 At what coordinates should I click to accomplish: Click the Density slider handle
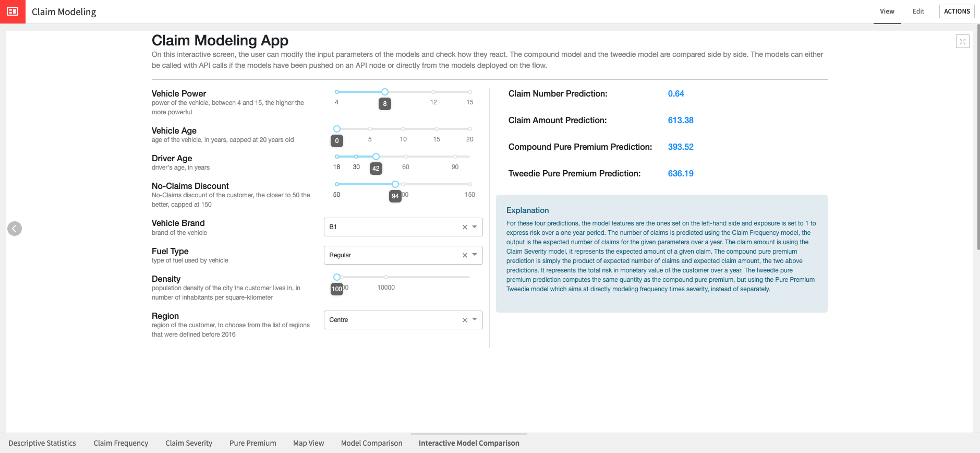pyautogui.click(x=337, y=277)
